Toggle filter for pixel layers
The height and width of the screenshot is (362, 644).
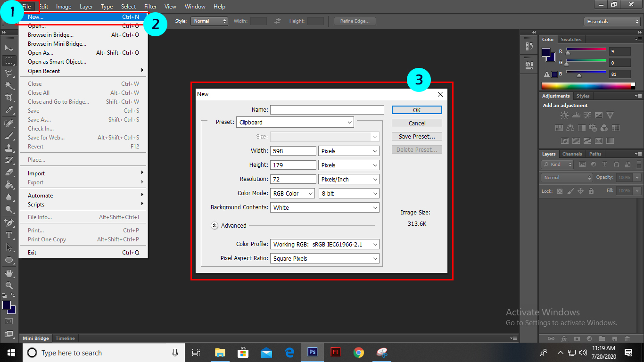point(582,165)
